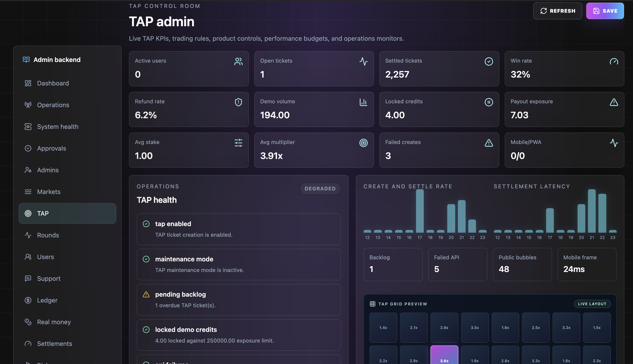633x364 pixels.
Task: Click the Dashboard sidebar icon
Action: pos(28,83)
